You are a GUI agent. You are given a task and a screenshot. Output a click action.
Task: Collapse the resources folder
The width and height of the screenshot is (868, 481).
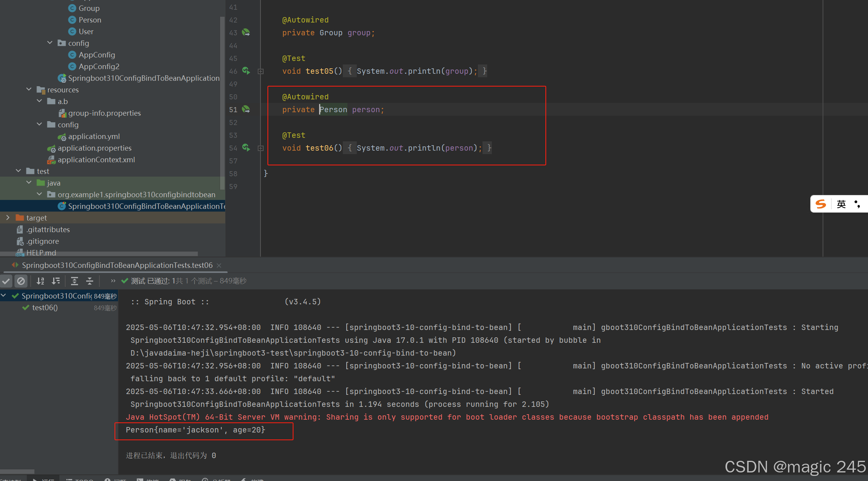tap(29, 89)
